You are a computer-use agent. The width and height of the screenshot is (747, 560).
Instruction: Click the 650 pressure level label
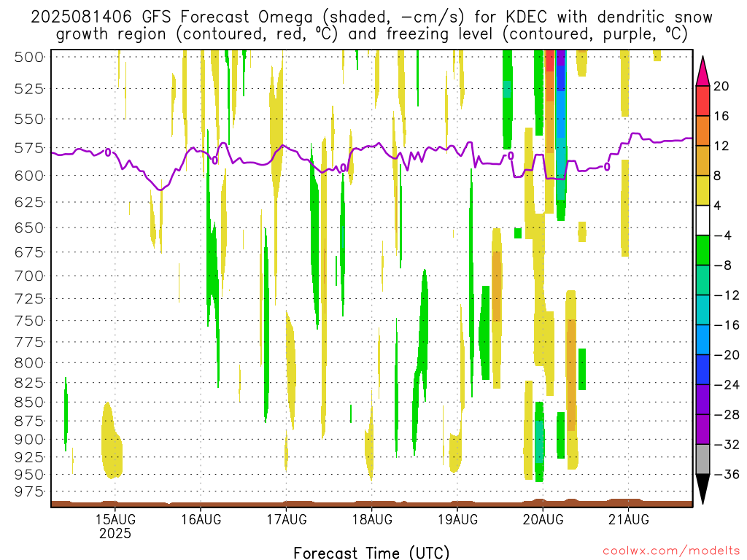[x=29, y=227]
